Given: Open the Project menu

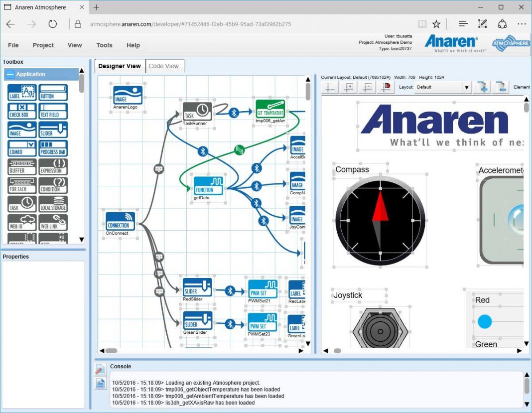Looking at the screenshot, I should click(x=43, y=45).
